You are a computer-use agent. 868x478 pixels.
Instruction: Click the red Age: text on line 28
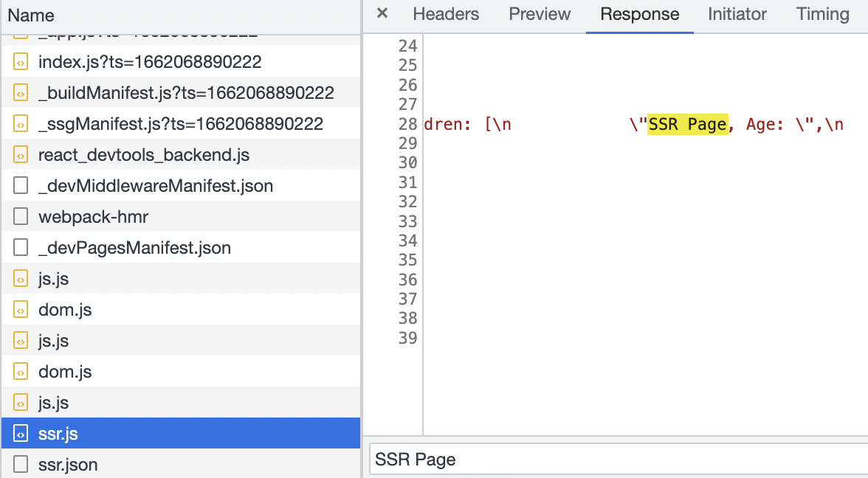click(x=768, y=124)
